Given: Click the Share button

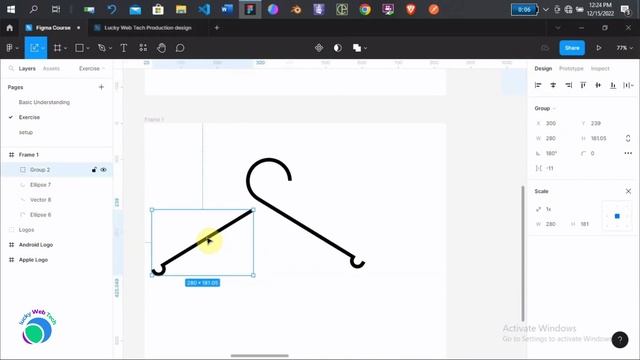Looking at the screenshot, I should tap(572, 48).
